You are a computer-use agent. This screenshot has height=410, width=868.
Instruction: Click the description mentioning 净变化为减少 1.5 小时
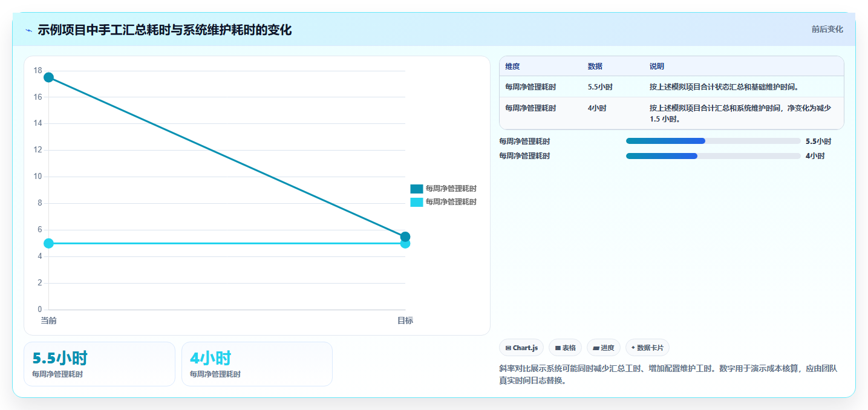pyautogui.click(x=740, y=114)
